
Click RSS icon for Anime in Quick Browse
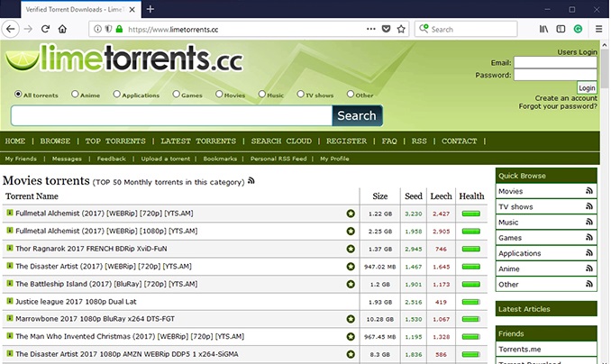coord(588,268)
